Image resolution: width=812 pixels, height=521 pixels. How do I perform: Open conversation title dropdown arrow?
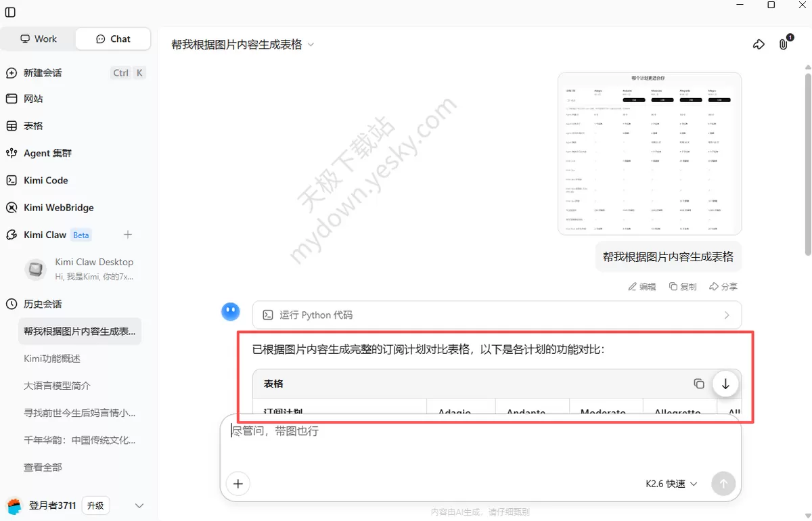(311, 45)
